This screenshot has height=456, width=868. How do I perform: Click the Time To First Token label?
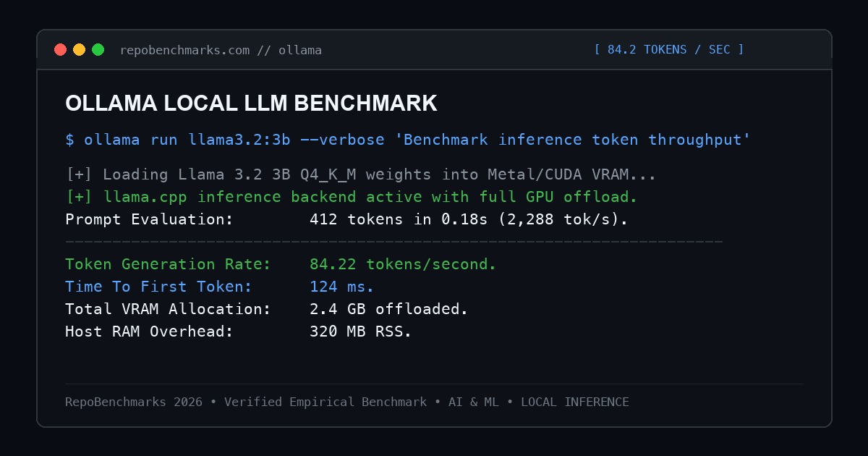(158, 287)
